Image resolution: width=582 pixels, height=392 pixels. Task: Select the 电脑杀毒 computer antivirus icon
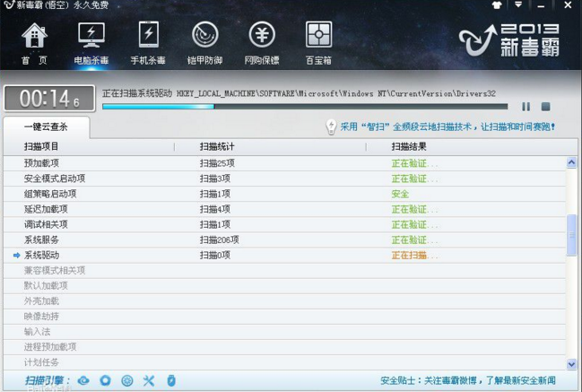tap(91, 43)
